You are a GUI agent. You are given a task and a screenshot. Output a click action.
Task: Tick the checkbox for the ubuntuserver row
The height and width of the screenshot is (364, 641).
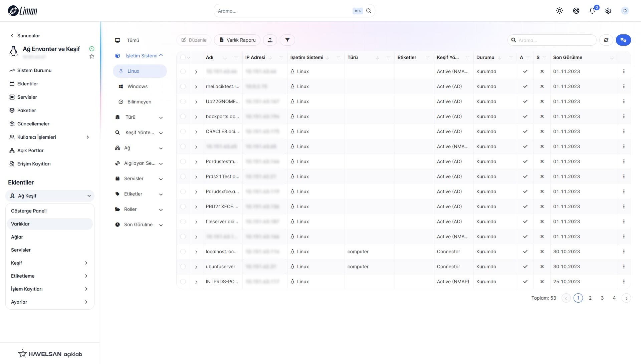pos(183,267)
